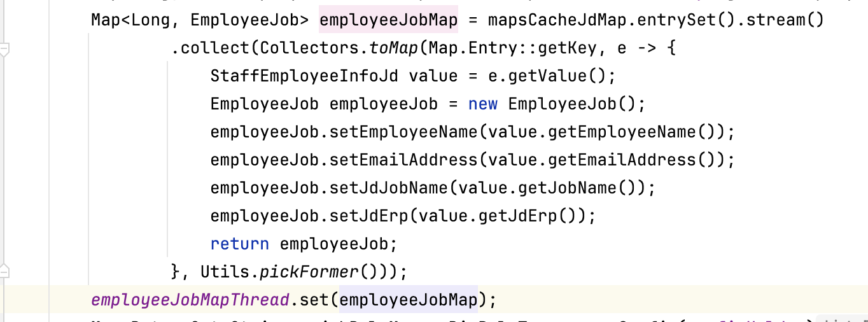Click the italic pickFormer method
868x322 pixels.
point(309,272)
